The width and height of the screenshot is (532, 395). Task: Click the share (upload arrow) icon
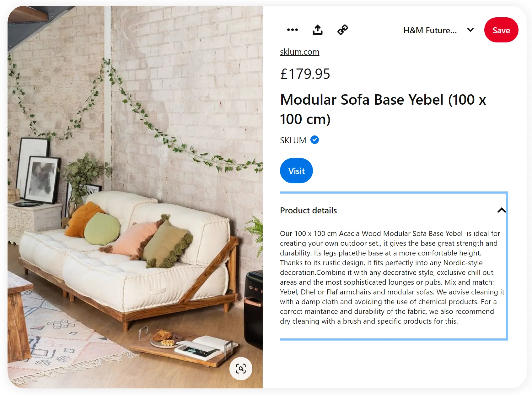pos(318,30)
